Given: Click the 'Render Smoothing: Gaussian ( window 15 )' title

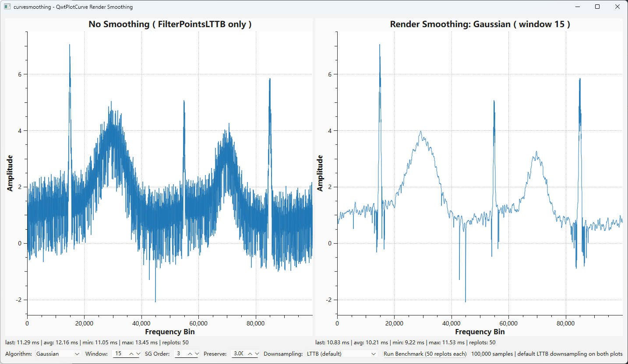Looking at the screenshot, I should tap(480, 24).
